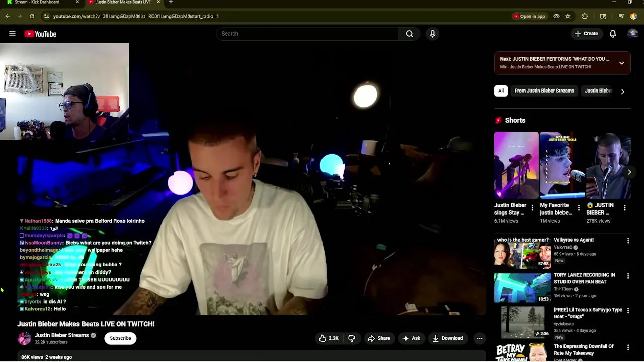This screenshot has height=362, width=644.
Task: Close the Justin Bieber Makes Beats tab
Action: [x=158, y=2]
